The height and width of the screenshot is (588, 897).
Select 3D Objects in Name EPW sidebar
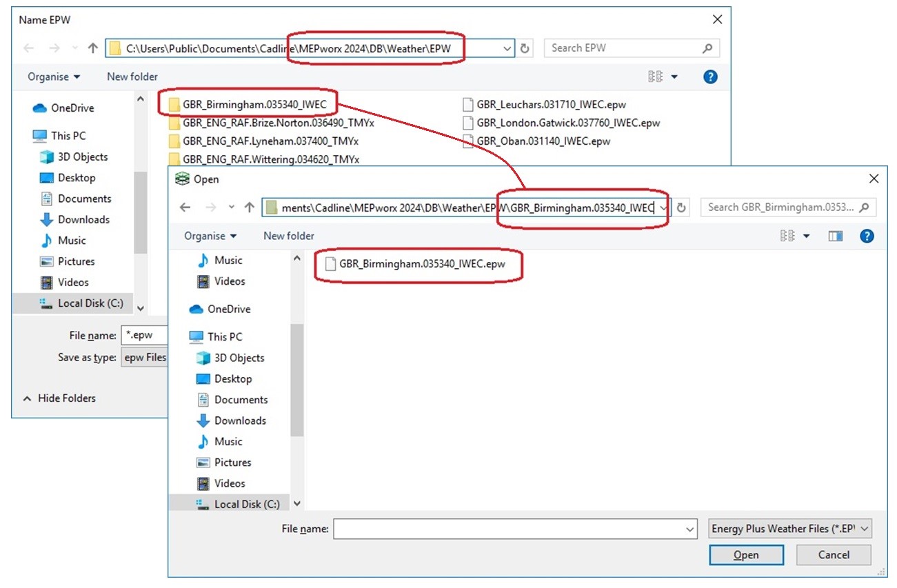(74, 156)
